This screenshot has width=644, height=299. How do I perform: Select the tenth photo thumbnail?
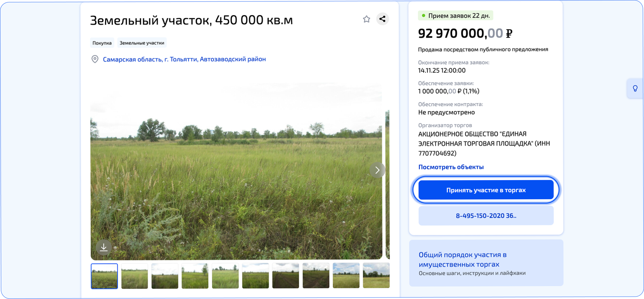coord(376,276)
